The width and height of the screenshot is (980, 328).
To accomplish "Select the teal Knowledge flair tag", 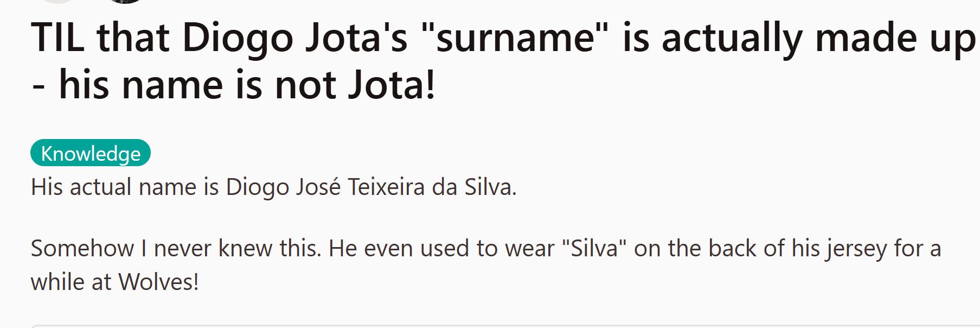I will coord(91,153).
